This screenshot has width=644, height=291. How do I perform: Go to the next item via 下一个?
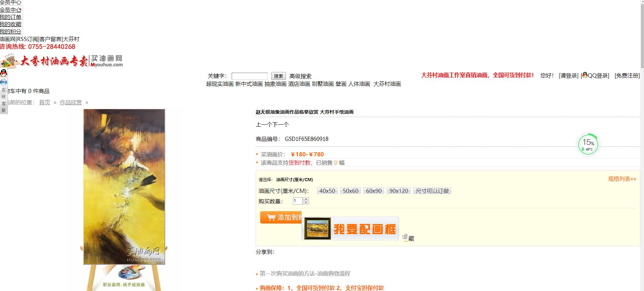281,124
